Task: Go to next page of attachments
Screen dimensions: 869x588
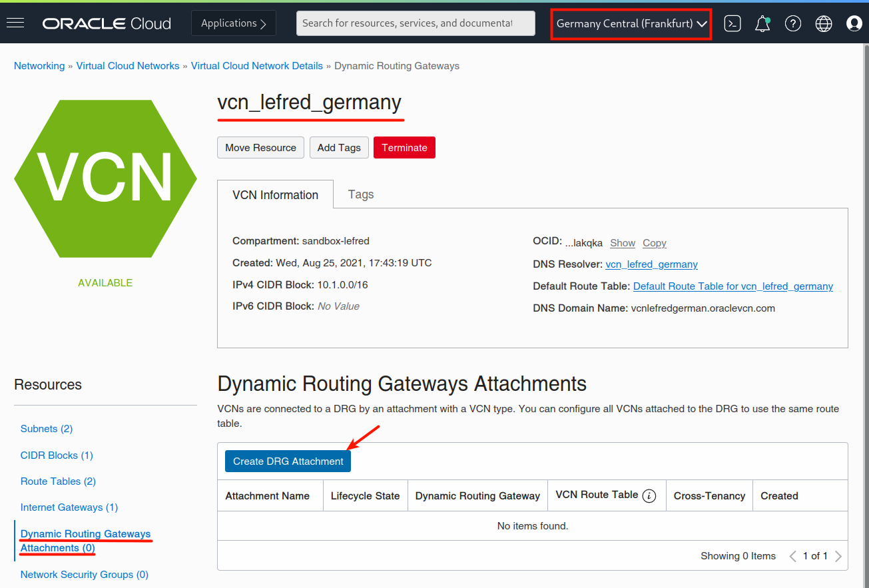Action: tap(838, 556)
